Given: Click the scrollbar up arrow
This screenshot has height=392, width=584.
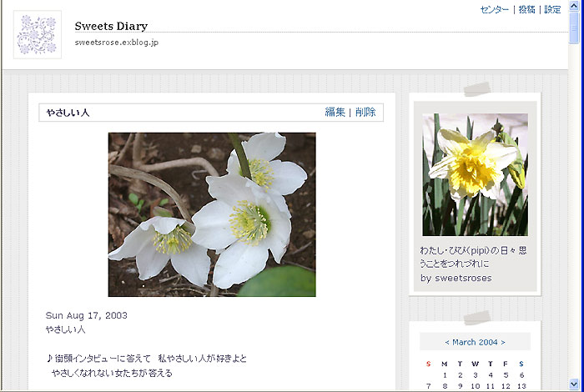Looking at the screenshot, I should point(574,6).
